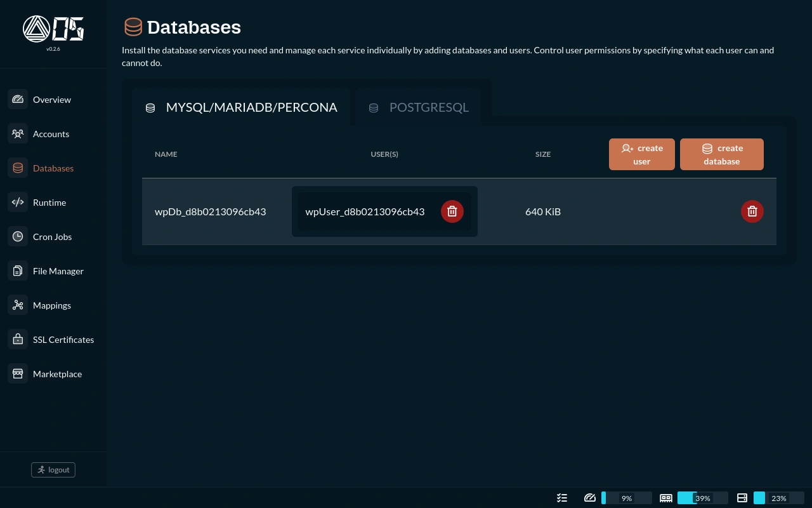The height and width of the screenshot is (508, 812).
Task: Click the Accounts sidebar icon
Action: pyautogui.click(x=18, y=134)
